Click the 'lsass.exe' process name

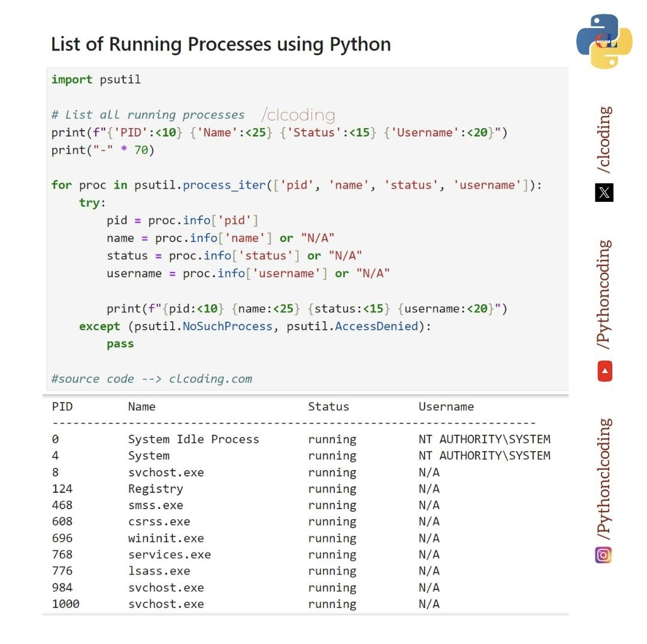[159, 571]
